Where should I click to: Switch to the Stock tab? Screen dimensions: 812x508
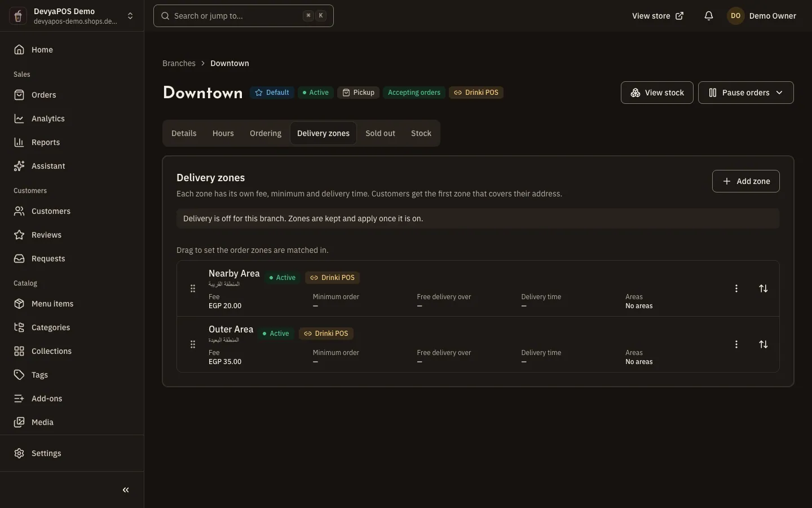click(421, 133)
